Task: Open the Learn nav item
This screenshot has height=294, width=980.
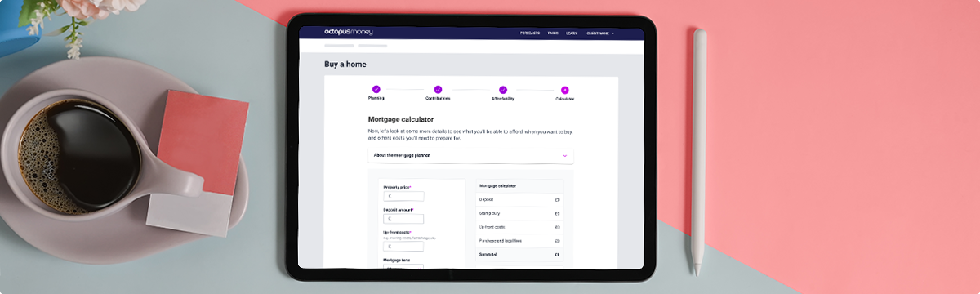Action: (x=572, y=33)
